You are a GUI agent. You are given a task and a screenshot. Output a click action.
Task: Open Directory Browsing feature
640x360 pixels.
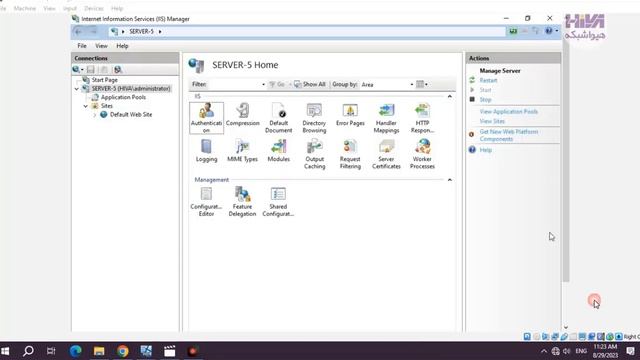coord(314,118)
